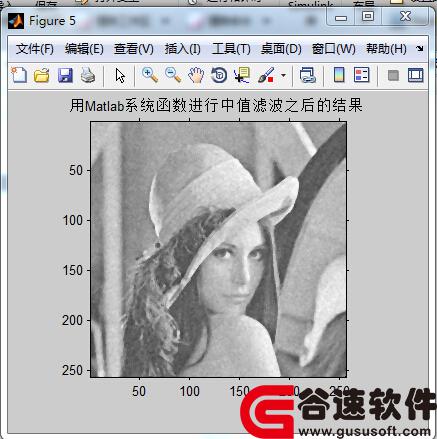The image size is (437, 439).
Task: Print figure with printer icon
Action: click(x=88, y=75)
